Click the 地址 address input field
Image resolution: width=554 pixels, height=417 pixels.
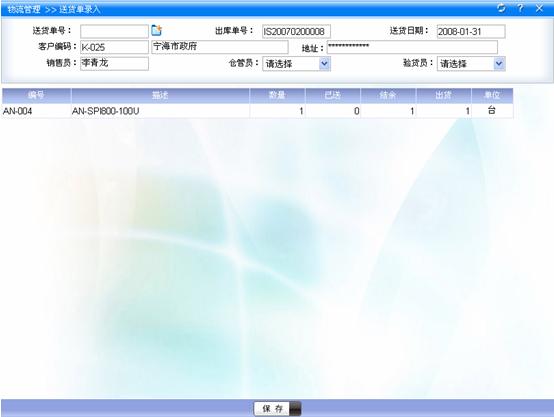click(412, 47)
